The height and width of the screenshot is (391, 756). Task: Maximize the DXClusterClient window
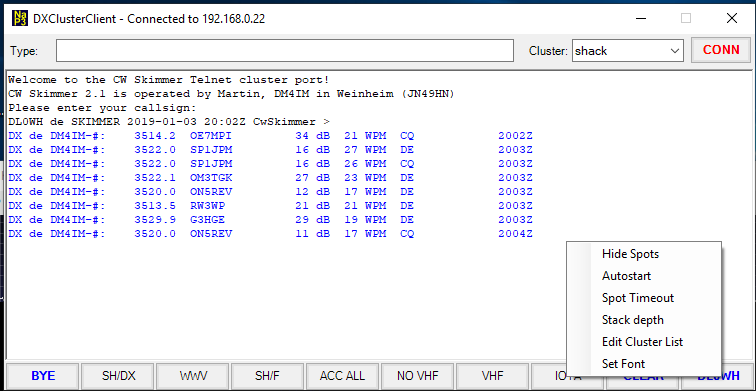click(x=686, y=19)
